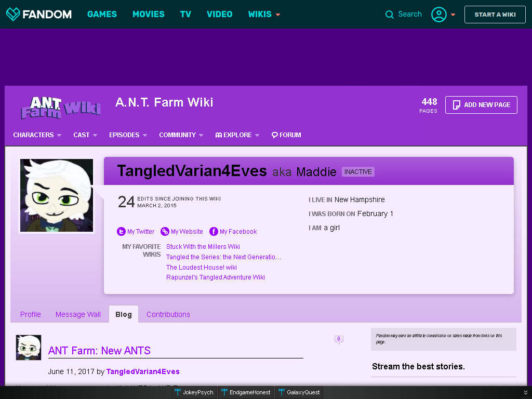Viewport: 532px width, 399px height.
Task: Click the TangledVarian4Eves profile avatar image
Action: 57,195
